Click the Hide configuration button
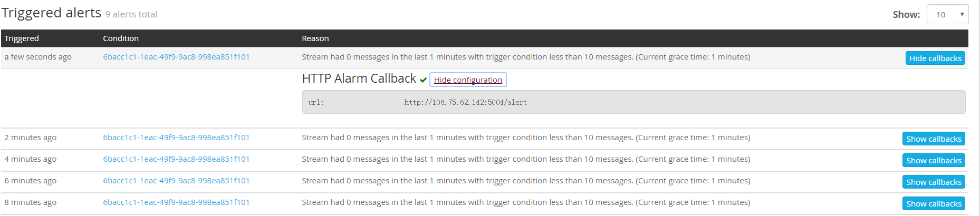Viewport: 980px width, 216px height. point(468,80)
